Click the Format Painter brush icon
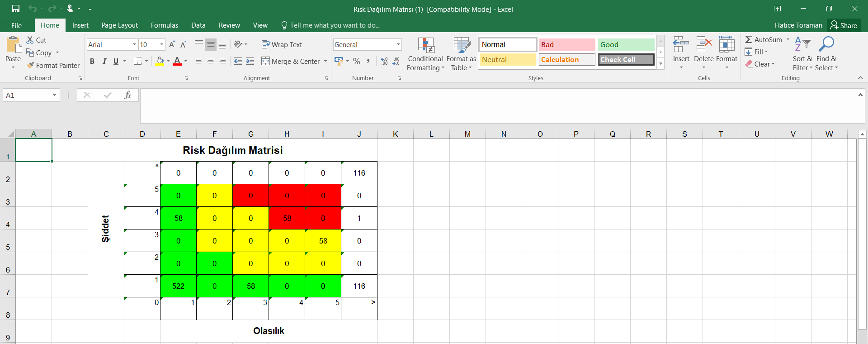This screenshot has width=868, height=344. (x=30, y=65)
